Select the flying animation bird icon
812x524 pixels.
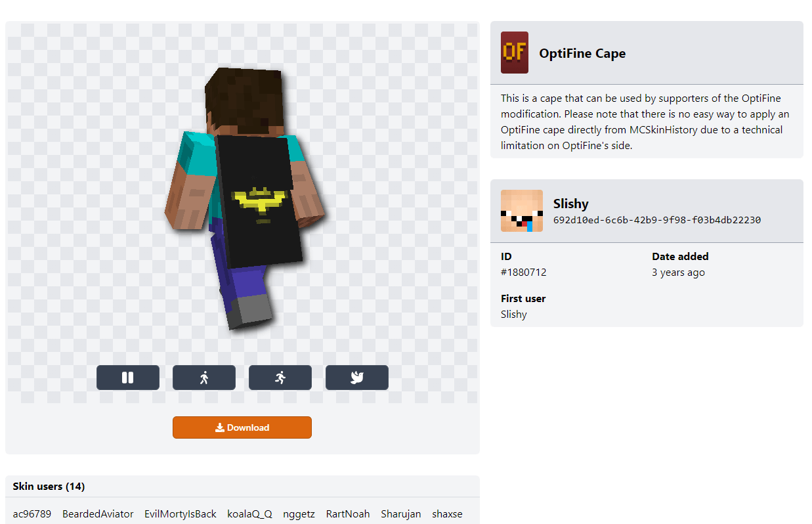point(356,377)
